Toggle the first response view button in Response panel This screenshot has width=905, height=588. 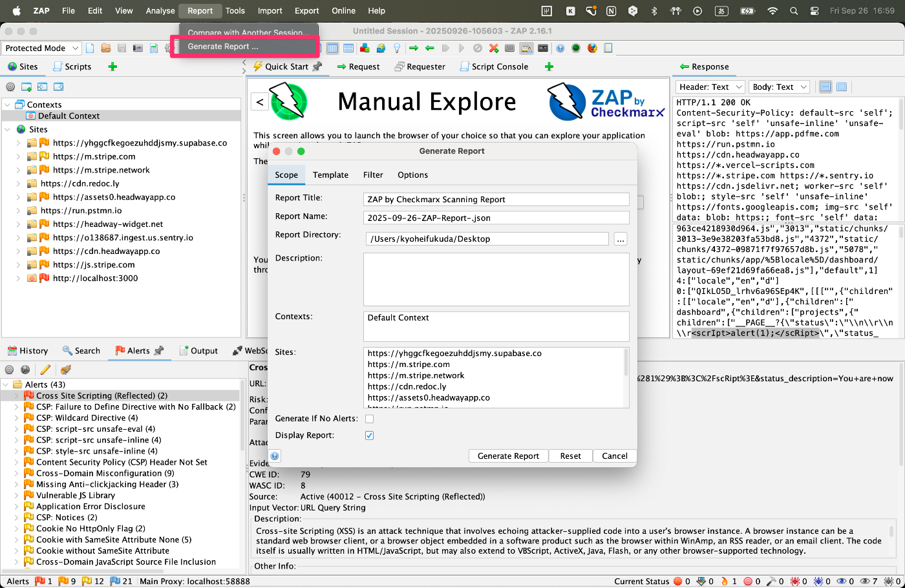coord(825,87)
